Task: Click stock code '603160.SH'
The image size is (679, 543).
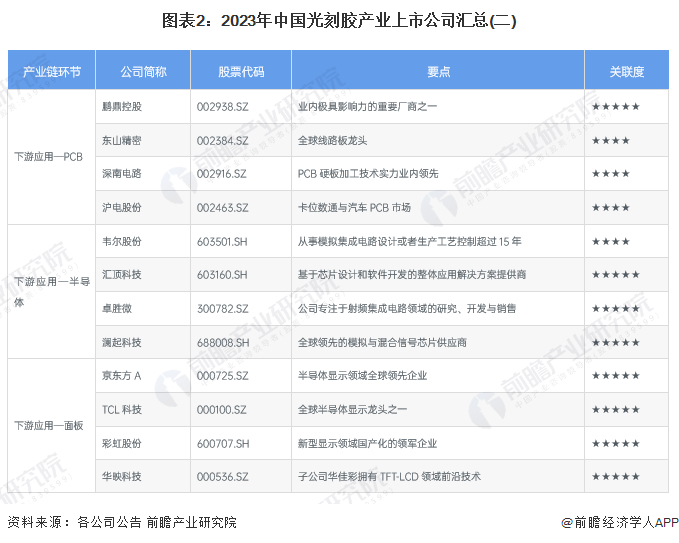Action: (x=222, y=275)
